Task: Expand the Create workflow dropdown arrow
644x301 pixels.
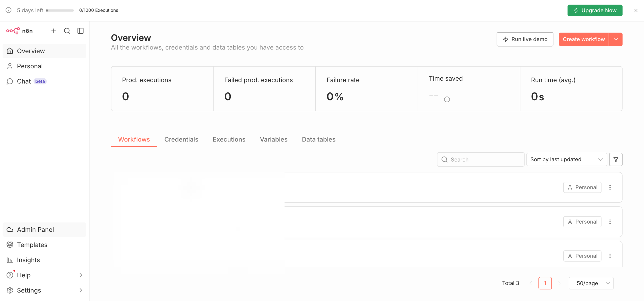Action: coord(616,39)
